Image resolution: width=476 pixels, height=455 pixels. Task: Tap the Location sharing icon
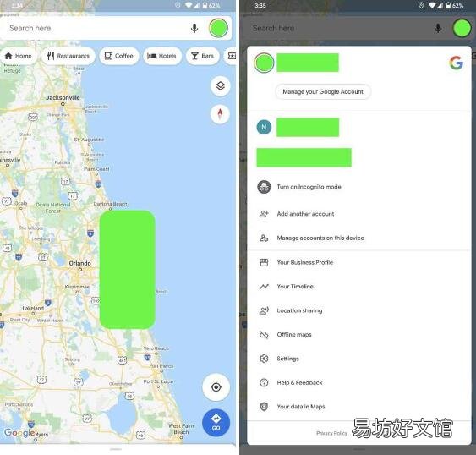point(264,310)
